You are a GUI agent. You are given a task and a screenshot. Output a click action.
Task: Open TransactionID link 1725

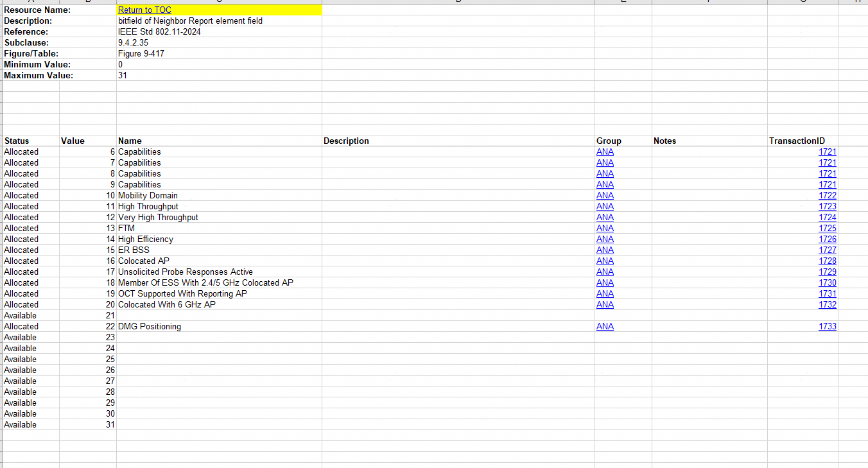[827, 229]
